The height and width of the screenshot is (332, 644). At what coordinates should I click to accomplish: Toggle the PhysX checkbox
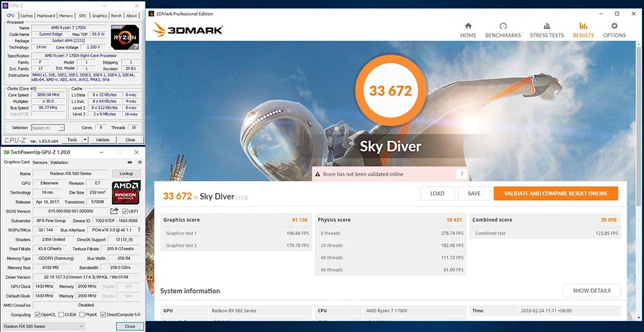pos(82,315)
